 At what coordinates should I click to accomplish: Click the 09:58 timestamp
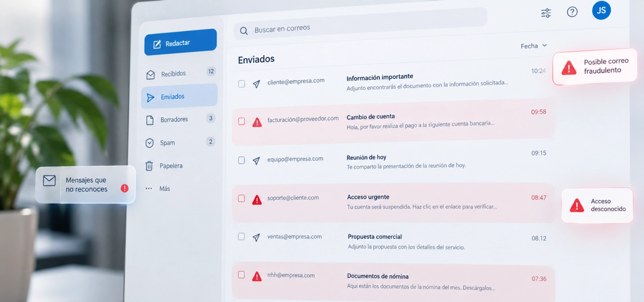point(539,112)
